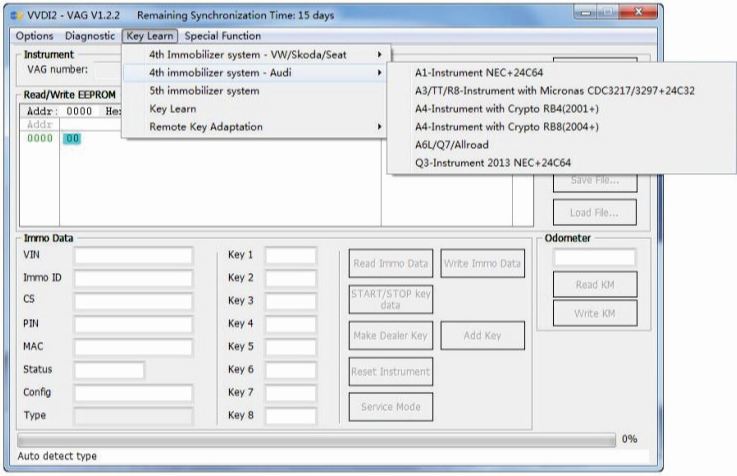Focus the PIN input field
This screenshot has height=476, width=737.
coord(133,324)
